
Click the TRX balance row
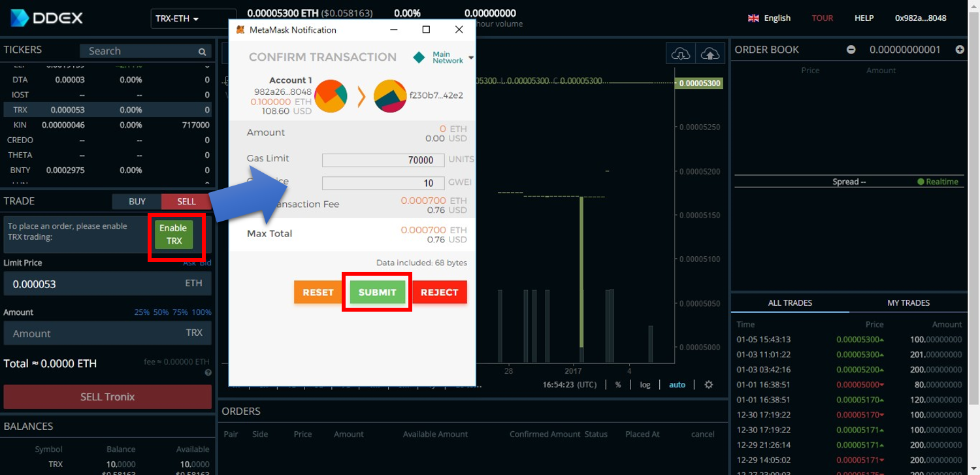[107, 464]
